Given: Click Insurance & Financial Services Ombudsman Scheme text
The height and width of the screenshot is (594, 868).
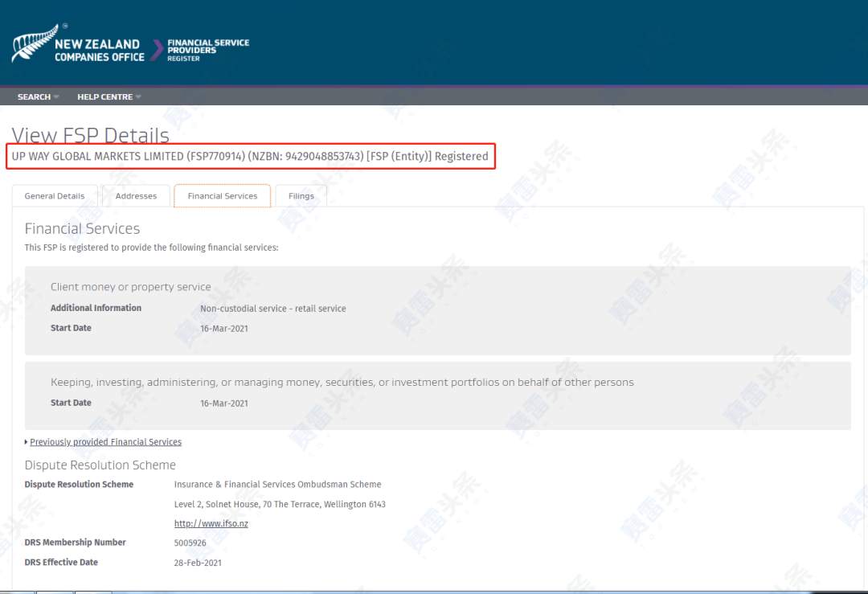Looking at the screenshot, I should pyautogui.click(x=278, y=485).
